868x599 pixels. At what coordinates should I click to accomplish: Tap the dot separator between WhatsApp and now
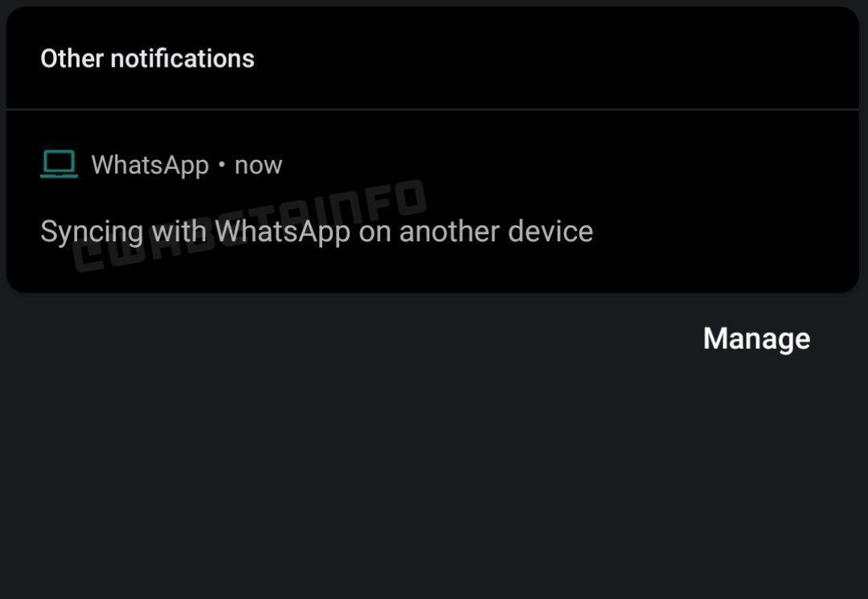222,165
